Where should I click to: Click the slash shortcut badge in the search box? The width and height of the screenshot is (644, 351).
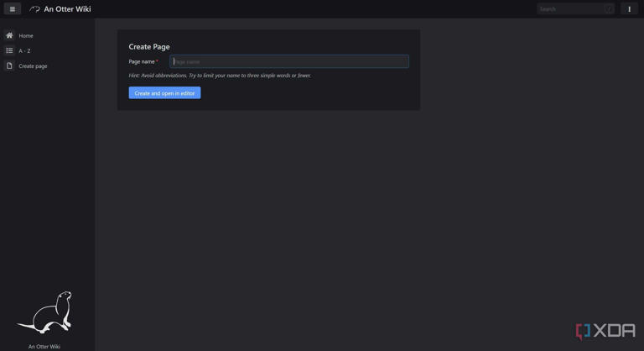pos(609,9)
